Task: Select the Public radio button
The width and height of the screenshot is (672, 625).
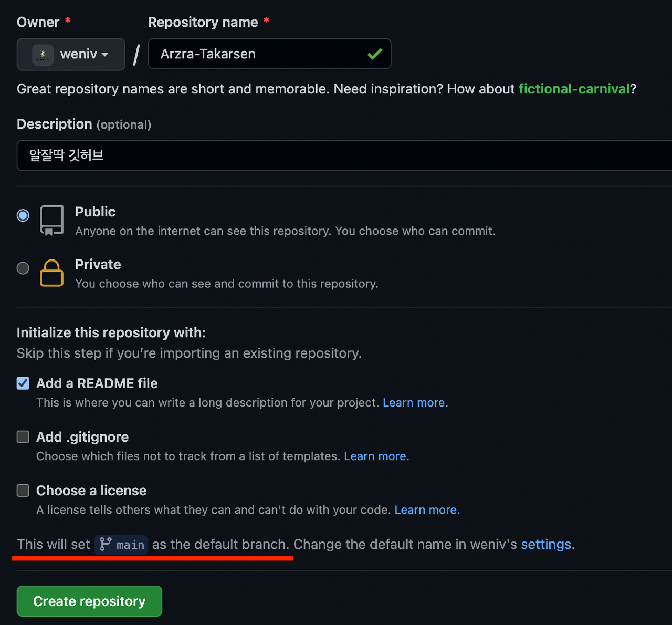Action: (23, 215)
